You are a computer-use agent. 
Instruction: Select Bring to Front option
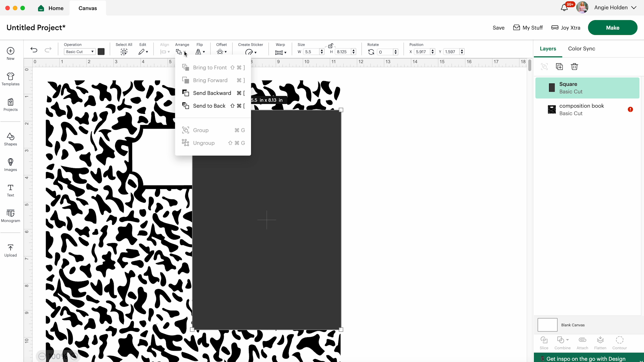(209, 68)
